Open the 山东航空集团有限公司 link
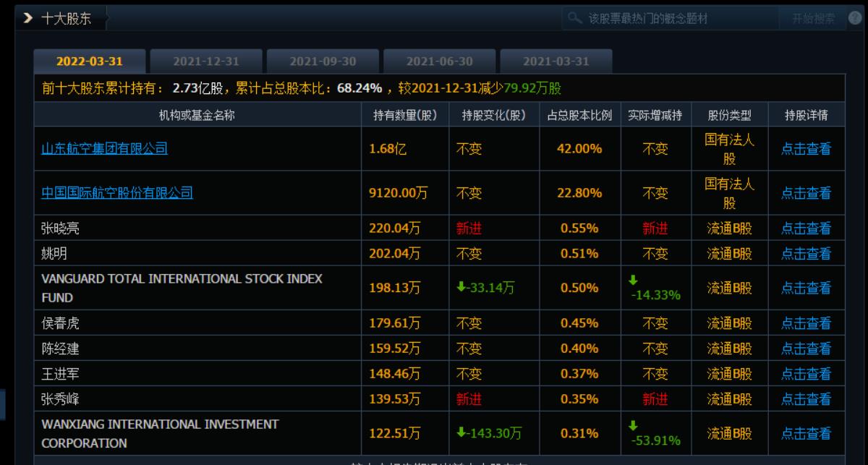The image size is (868, 465). coord(105,149)
